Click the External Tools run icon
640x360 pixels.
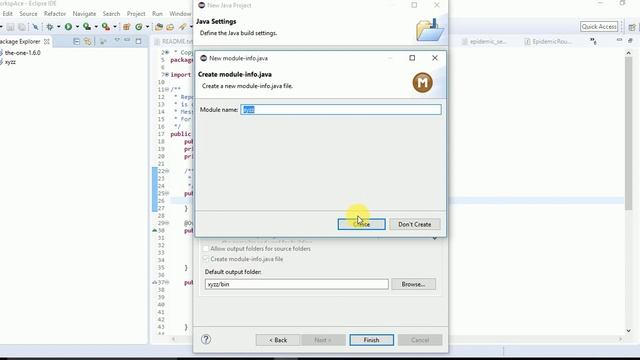pyautogui.click(x=106, y=27)
